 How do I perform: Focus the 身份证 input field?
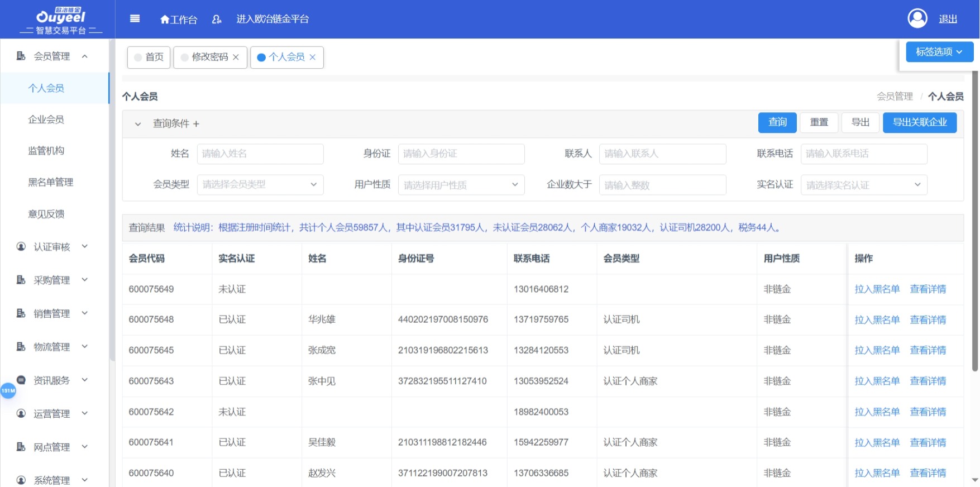pyautogui.click(x=461, y=154)
